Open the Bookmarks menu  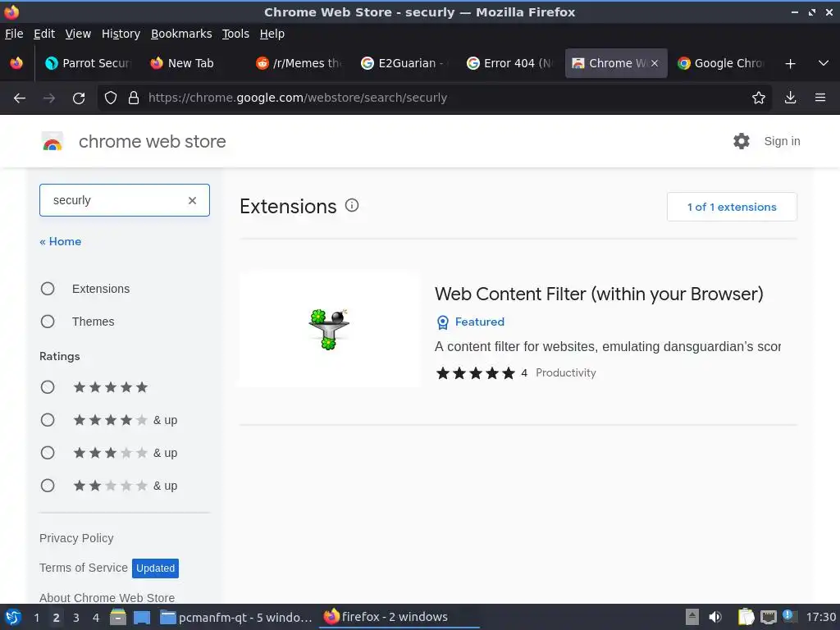pos(181,34)
